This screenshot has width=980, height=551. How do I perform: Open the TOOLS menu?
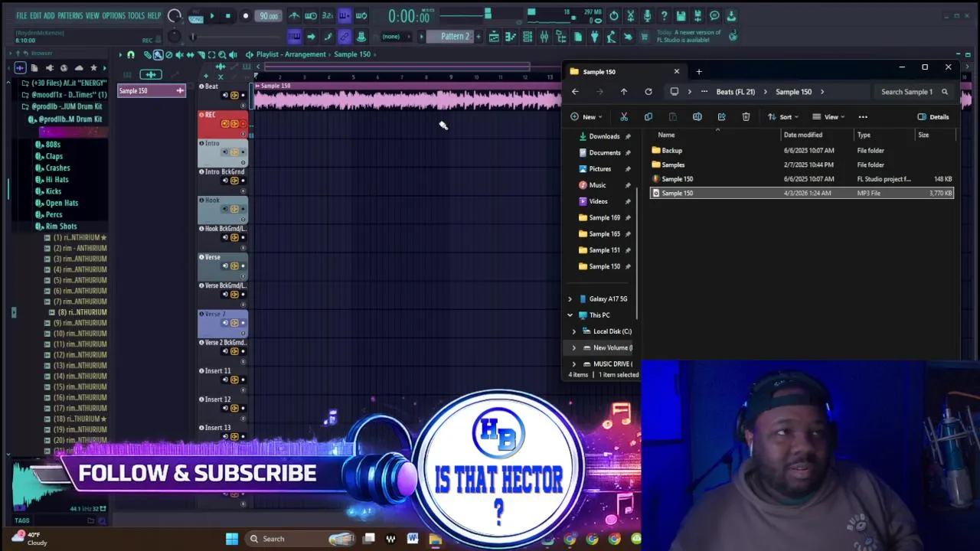(x=136, y=15)
